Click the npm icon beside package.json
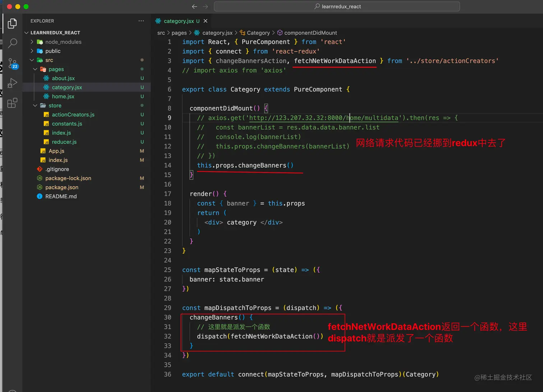Image resolution: width=543 pixels, height=392 pixels. 40,187
